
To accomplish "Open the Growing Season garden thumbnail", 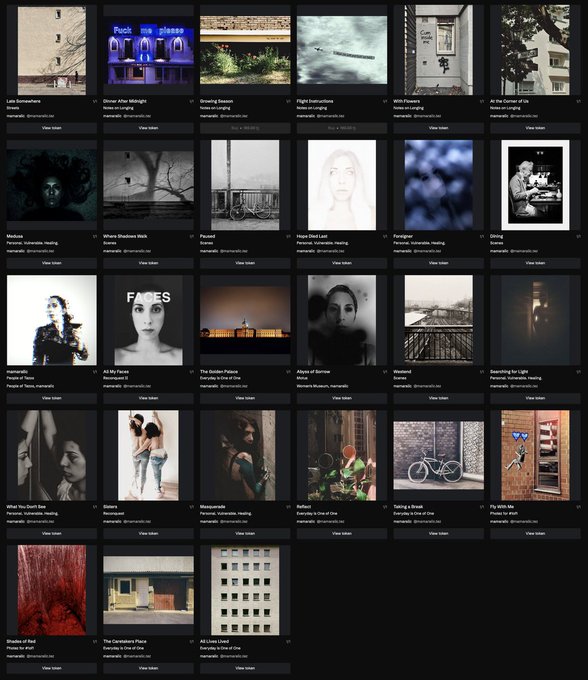I will tap(245, 50).
